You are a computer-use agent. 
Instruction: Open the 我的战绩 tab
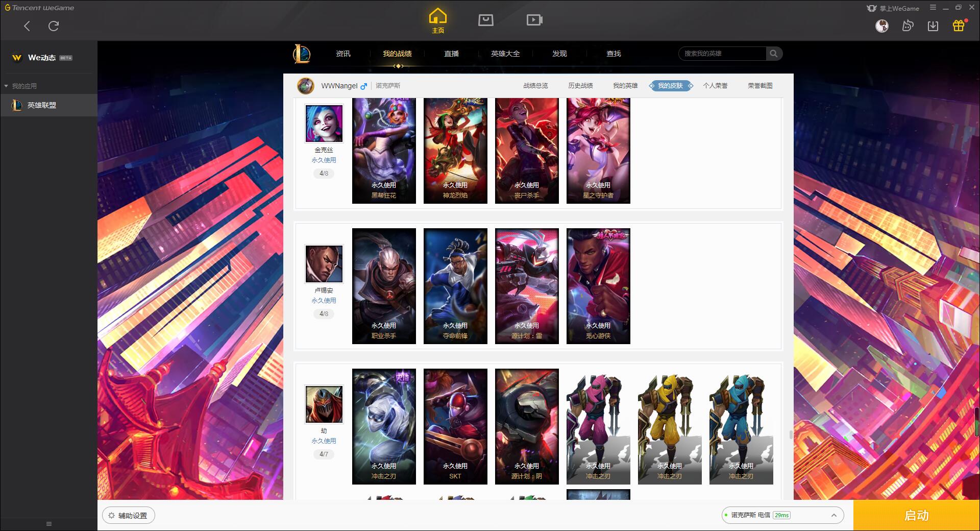[x=397, y=54]
